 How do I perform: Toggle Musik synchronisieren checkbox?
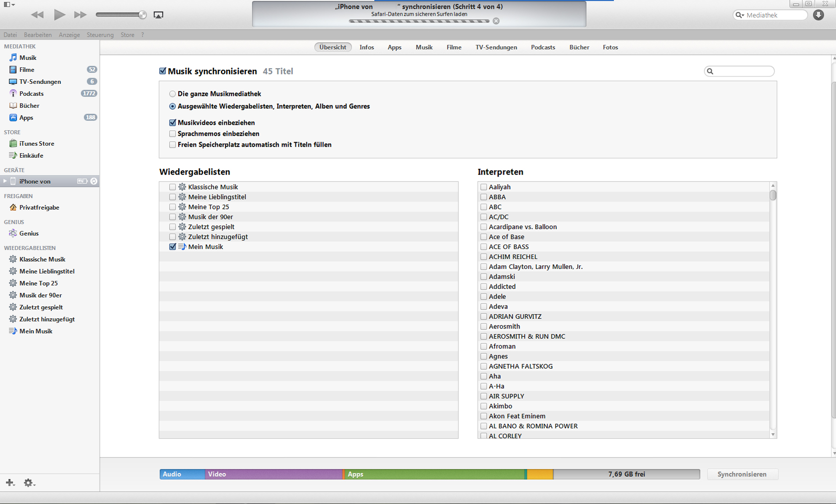(163, 71)
